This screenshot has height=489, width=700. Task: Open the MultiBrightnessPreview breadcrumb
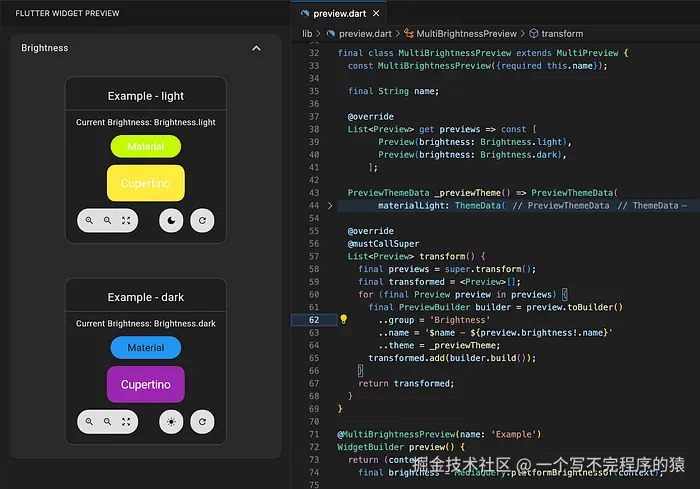(x=466, y=33)
